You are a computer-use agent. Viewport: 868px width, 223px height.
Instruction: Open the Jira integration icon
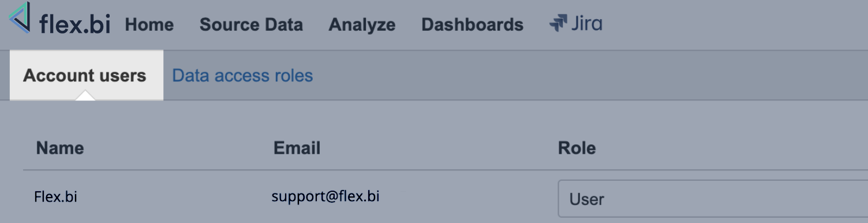[x=559, y=24]
